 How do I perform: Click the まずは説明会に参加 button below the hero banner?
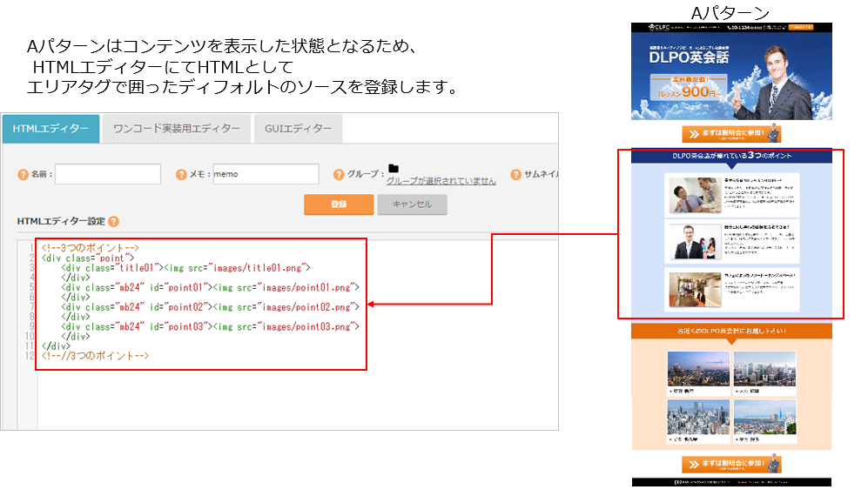tap(731, 134)
